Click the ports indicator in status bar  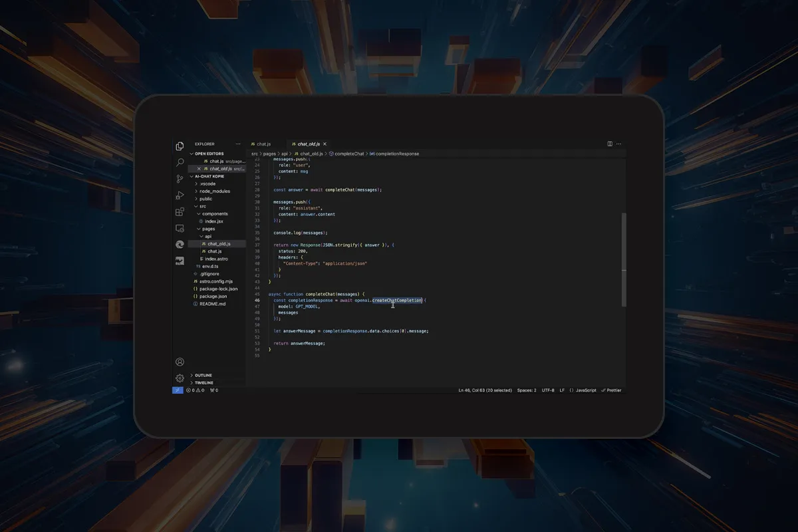pos(214,390)
